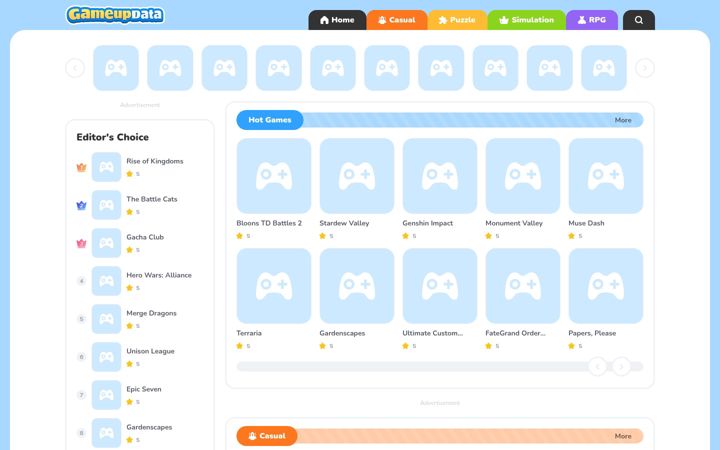Open Gardenscapes icon in Hot Games
This screenshot has width=720, height=450.
(357, 286)
